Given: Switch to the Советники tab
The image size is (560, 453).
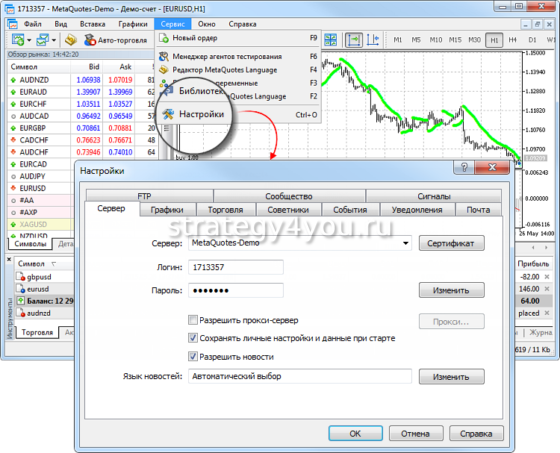Looking at the screenshot, I should pos(289,210).
